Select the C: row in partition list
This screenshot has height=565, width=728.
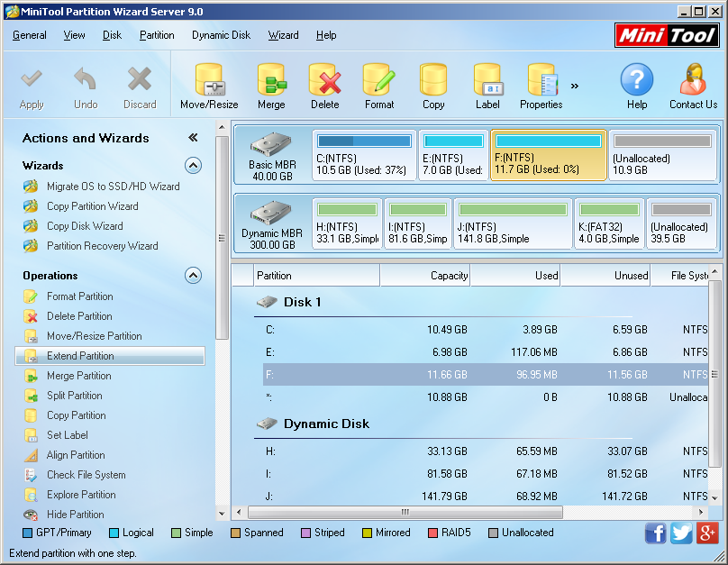pos(485,330)
